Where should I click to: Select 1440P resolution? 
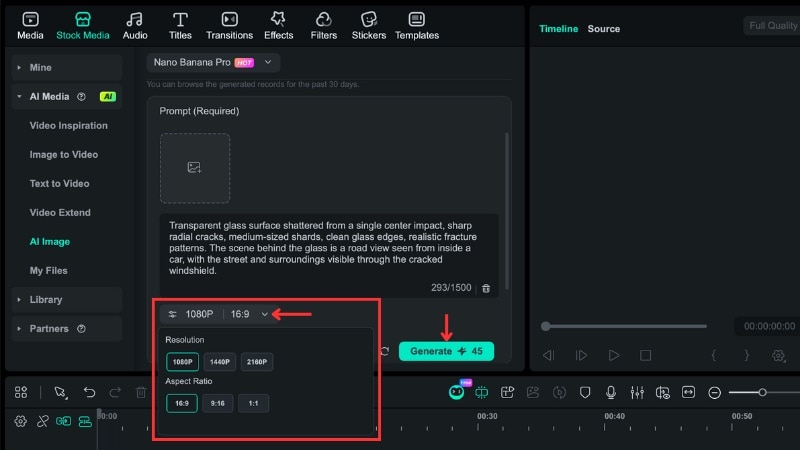[219, 362]
